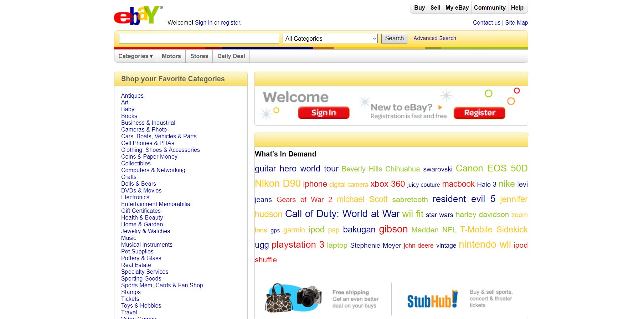Open Toys & Hobbies category
This screenshot has width=644, height=319.
coord(141,305)
